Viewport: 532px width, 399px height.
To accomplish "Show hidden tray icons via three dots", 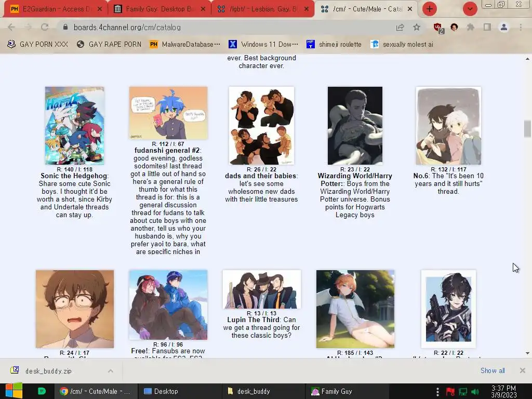I will pyautogui.click(x=437, y=392).
